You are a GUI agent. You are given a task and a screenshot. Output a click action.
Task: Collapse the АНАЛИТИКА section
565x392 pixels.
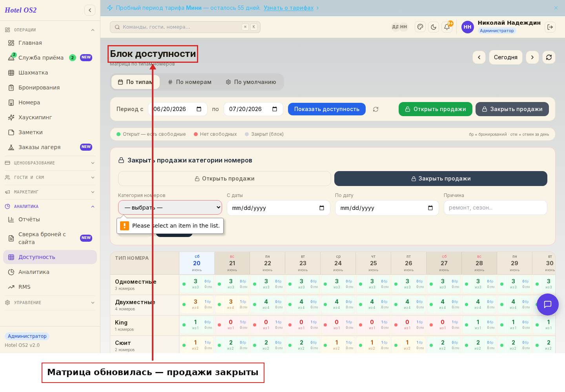pyautogui.click(x=50, y=206)
